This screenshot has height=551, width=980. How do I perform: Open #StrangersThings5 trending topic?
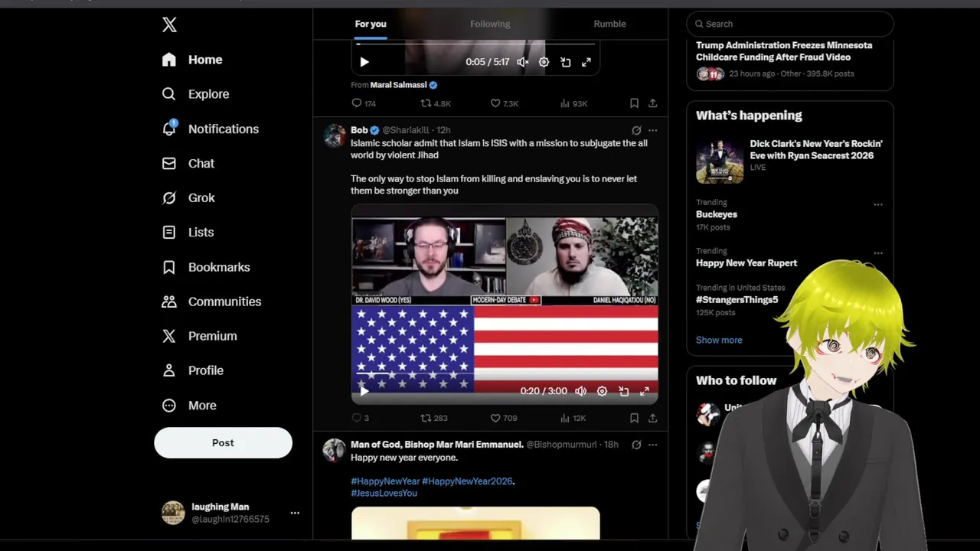click(737, 300)
